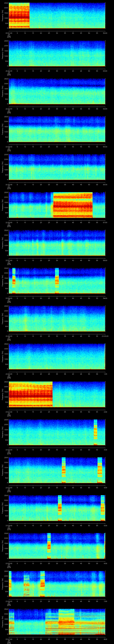Click the burst near 25 seconds in 23:05 spectrogram
This screenshot has width=114, height=644.
pyautogui.click(x=49, y=545)
